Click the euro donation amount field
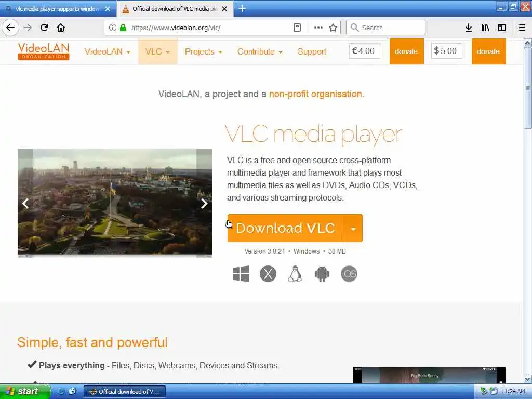 pos(364,51)
